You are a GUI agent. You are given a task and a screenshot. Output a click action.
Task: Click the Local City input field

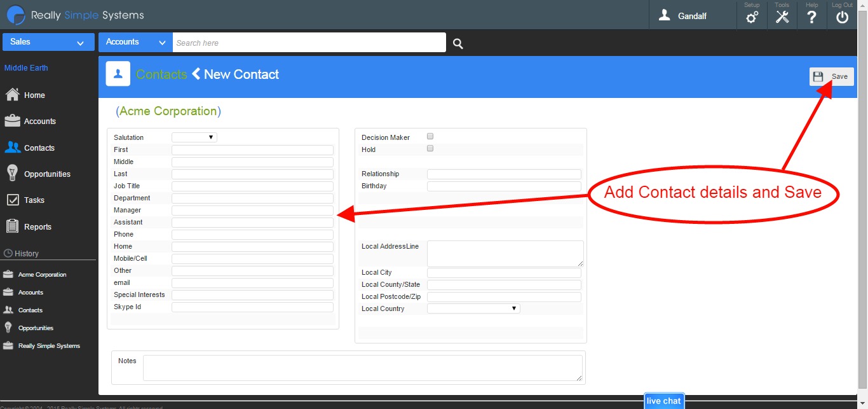click(504, 273)
